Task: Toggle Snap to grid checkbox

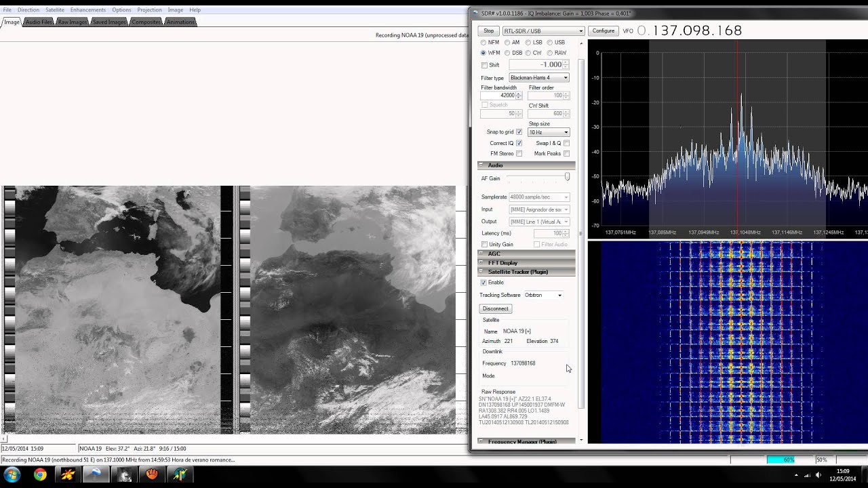Action: 519,132
